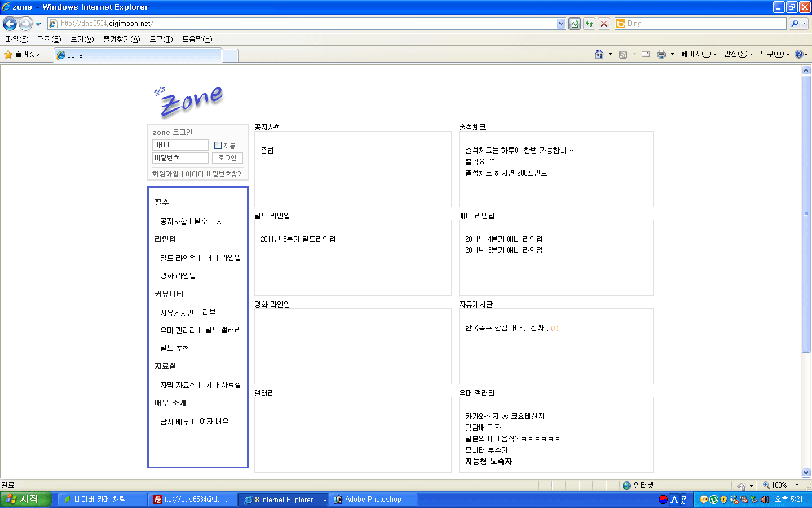
Task: Refresh the page with the green arrows icon
Action: pos(589,24)
